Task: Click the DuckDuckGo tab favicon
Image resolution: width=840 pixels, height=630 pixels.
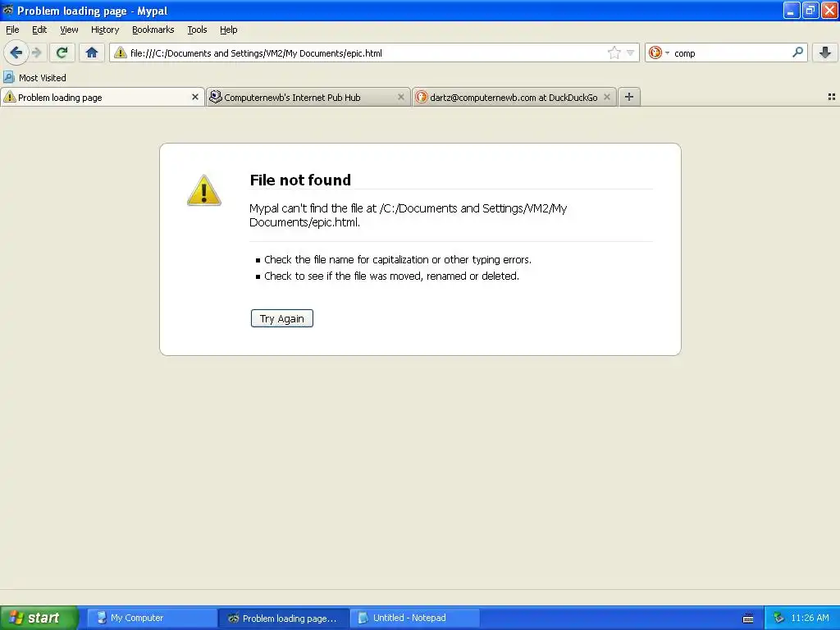Action: [x=422, y=97]
